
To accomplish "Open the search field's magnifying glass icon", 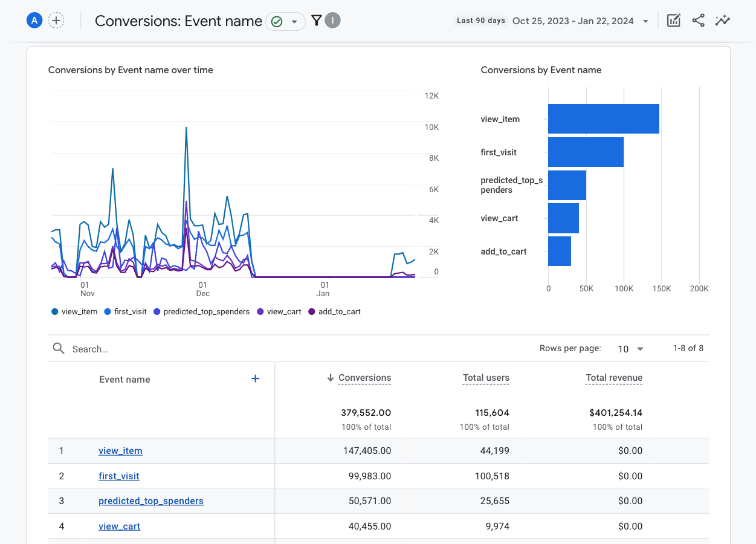I will (x=58, y=348).
